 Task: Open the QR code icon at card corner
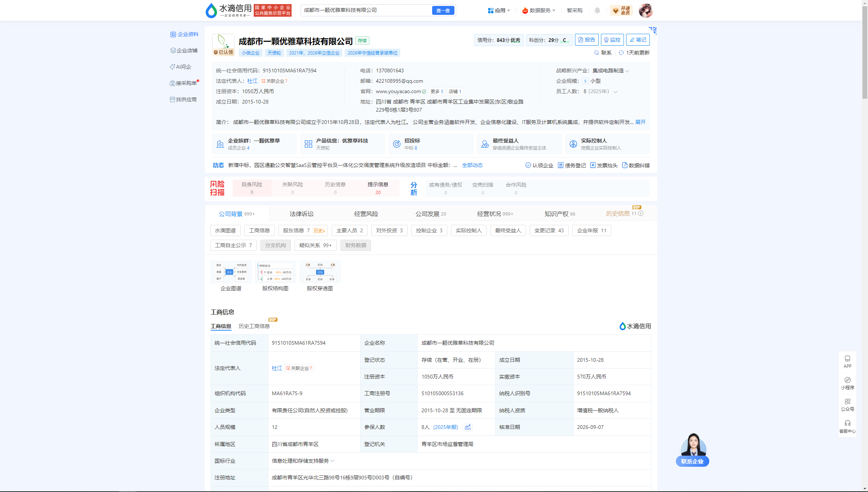coord(653,30)
